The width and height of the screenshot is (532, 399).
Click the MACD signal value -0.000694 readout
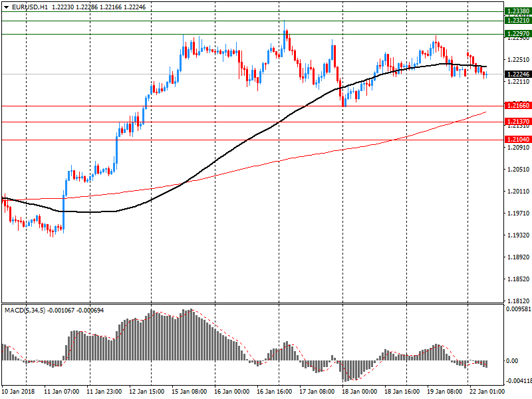point(90,311)
